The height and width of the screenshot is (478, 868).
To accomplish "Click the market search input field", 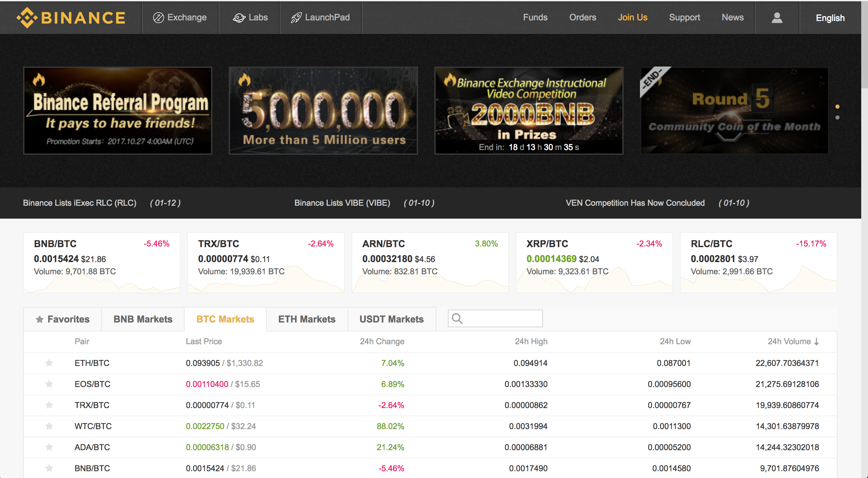I will (502, 318).
